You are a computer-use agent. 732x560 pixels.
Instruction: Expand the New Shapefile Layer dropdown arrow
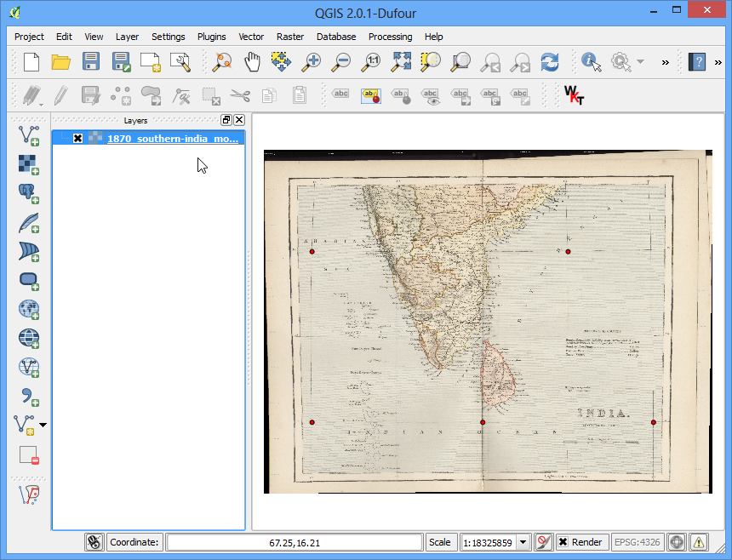[x=43, y=426]
